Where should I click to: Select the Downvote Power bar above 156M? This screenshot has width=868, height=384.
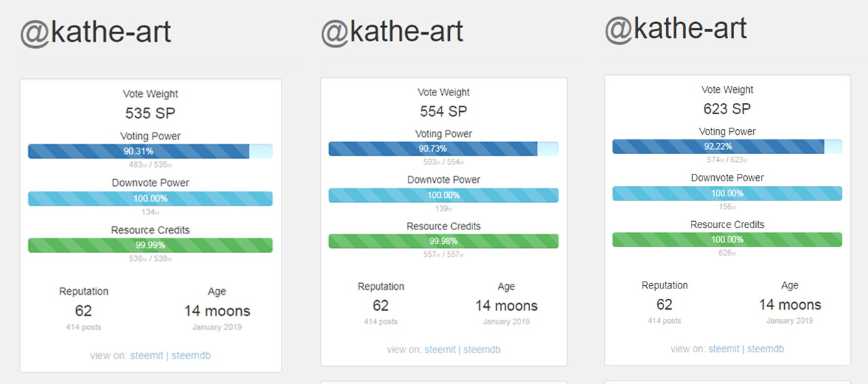tap(727, 193)
